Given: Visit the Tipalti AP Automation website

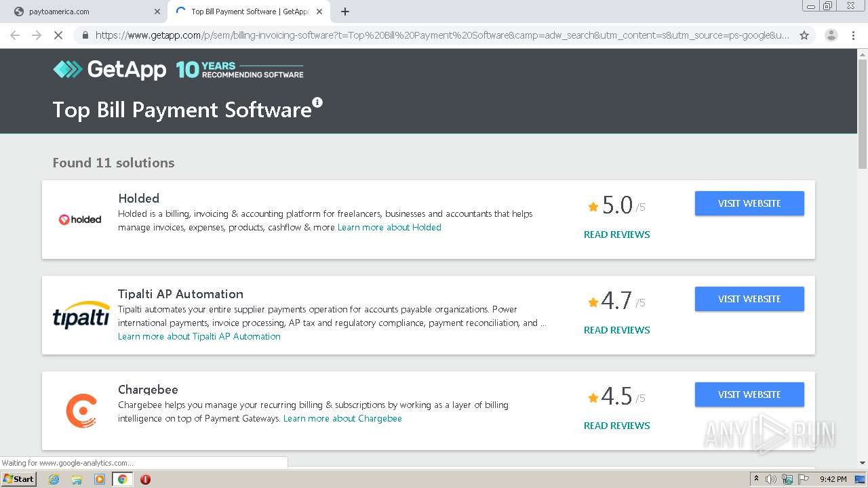Looking at the screenshot, I should (x=749, y=299).
